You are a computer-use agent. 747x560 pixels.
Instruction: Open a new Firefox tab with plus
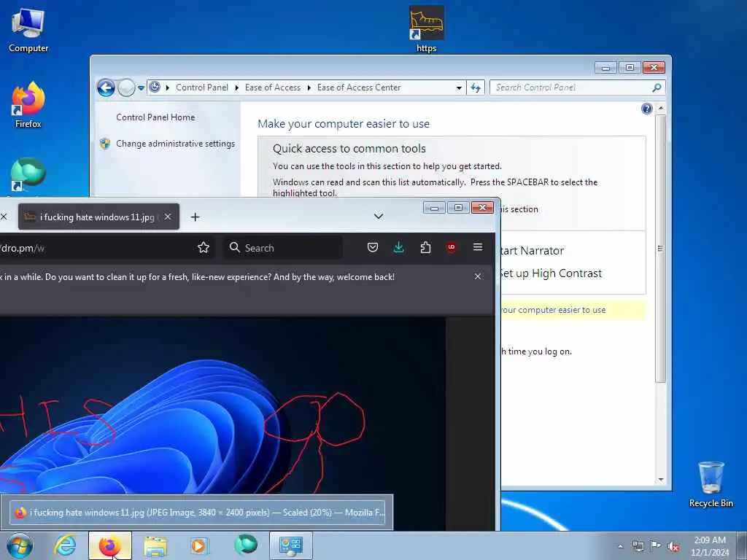[x=195, y=217]
